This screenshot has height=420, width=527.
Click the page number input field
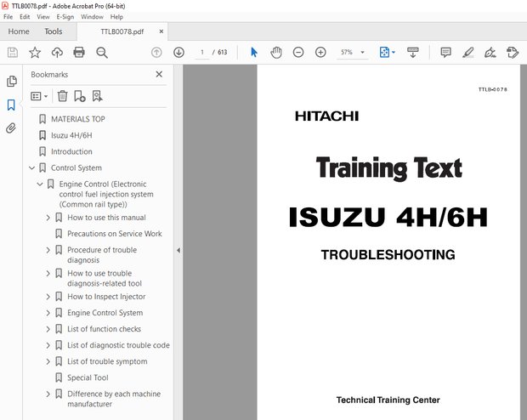[202, 53]
